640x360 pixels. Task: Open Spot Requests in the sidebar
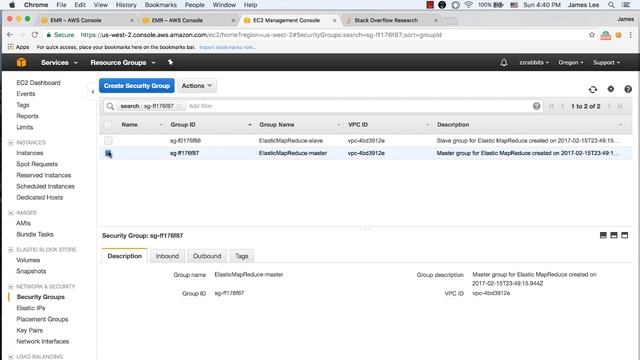(x=37, y=164)
